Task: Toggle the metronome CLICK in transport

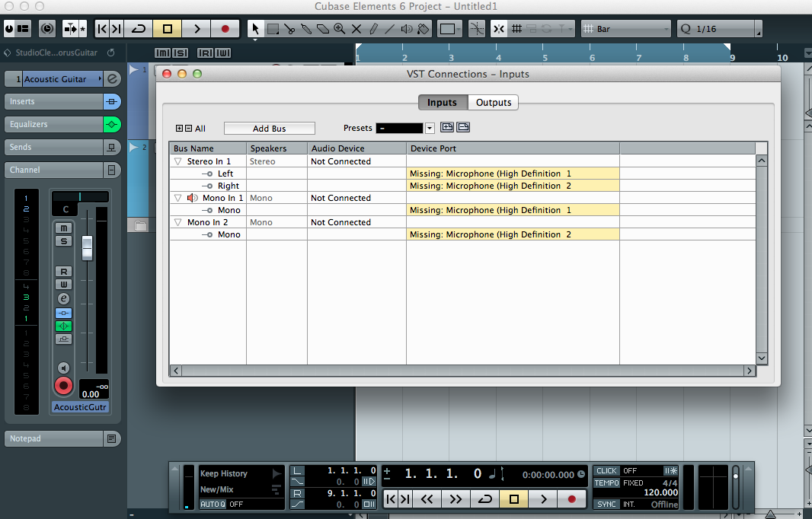Action: pyautogui.click(x=606, y=471)
